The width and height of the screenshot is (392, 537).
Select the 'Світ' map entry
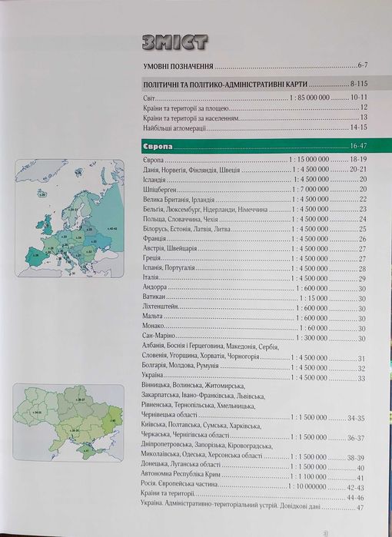click(x=255, y=98)
